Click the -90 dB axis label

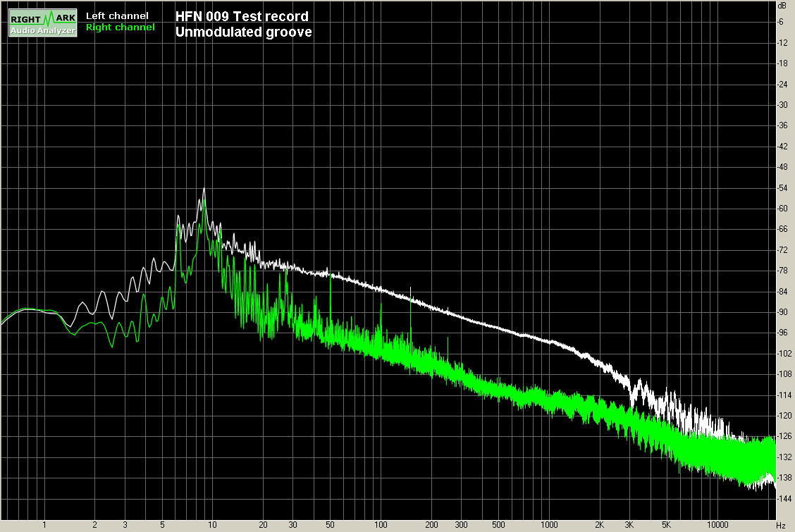[782, 312]
